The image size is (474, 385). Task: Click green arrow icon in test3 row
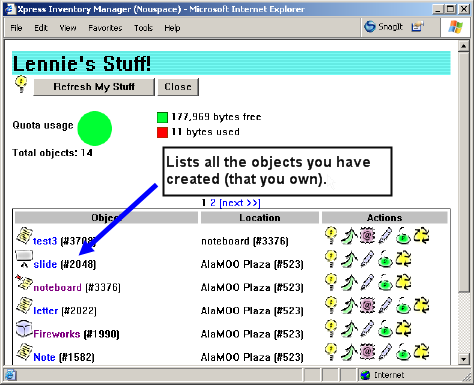[x=349, y=236]
